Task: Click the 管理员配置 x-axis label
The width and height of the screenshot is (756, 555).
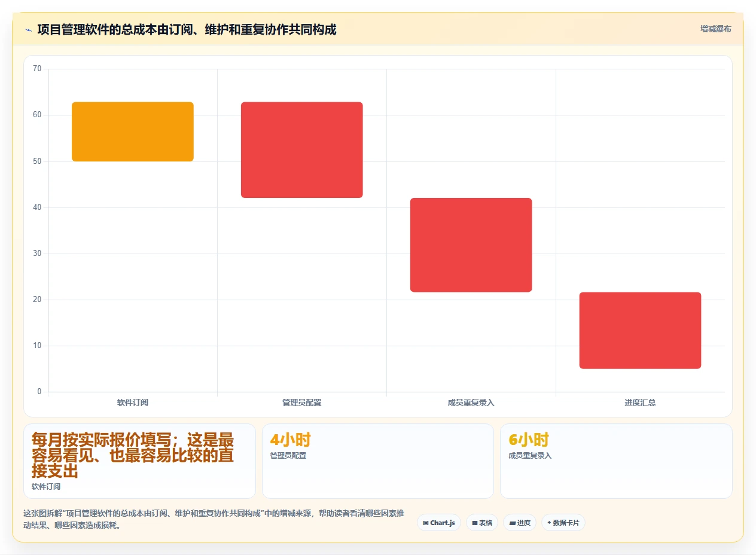Action: [302, 402]
